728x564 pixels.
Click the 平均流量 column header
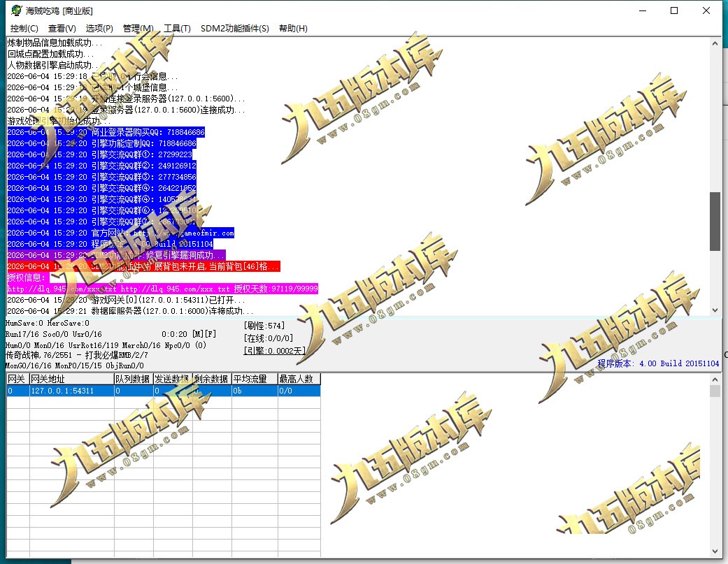[255, 379]
